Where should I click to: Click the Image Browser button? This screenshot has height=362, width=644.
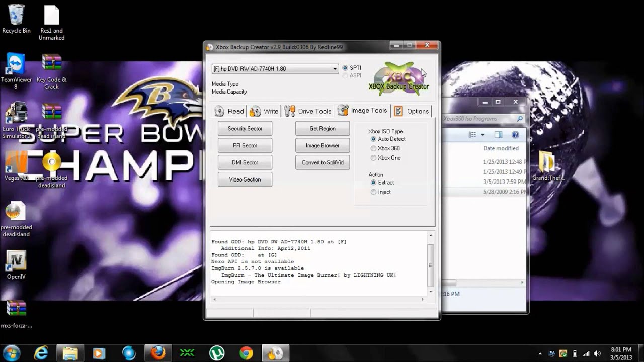point(323,145)
